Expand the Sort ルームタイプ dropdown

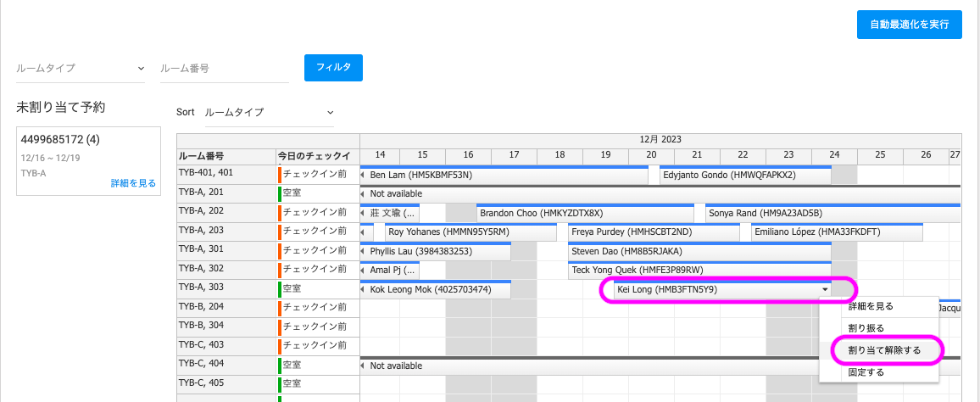coord(270,112)
